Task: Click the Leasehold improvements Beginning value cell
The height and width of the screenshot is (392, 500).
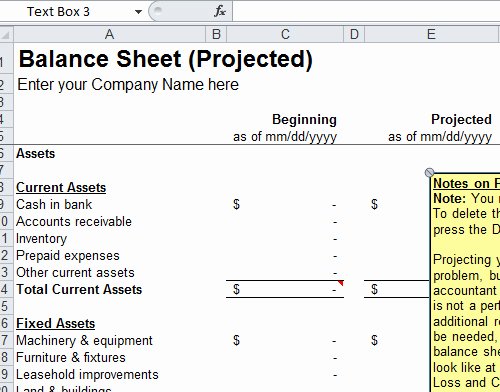Action: tap(285, 375)
